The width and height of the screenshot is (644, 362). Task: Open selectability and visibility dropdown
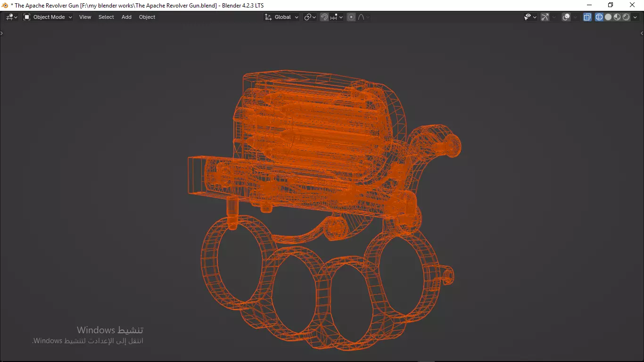[x=530, y=17]
